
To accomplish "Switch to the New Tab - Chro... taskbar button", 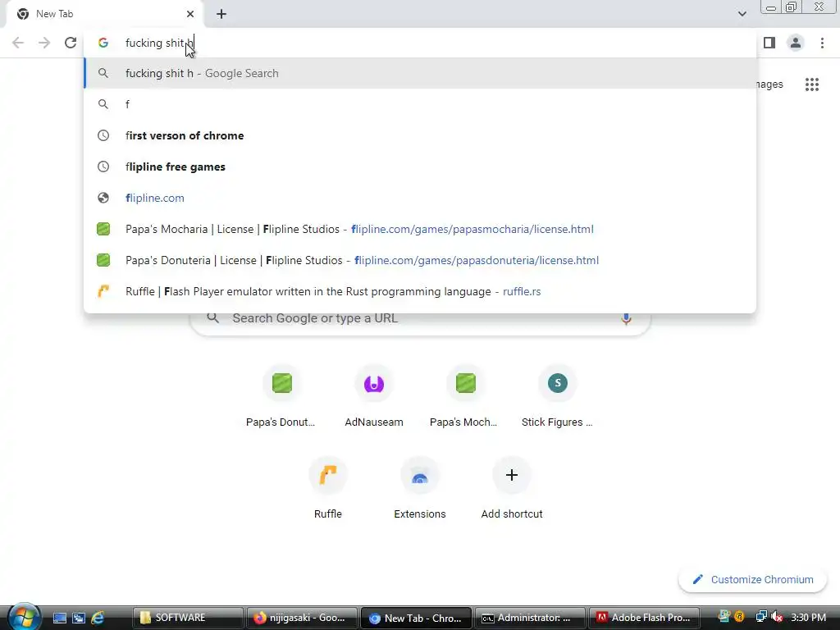I will [x=416, y=618].
